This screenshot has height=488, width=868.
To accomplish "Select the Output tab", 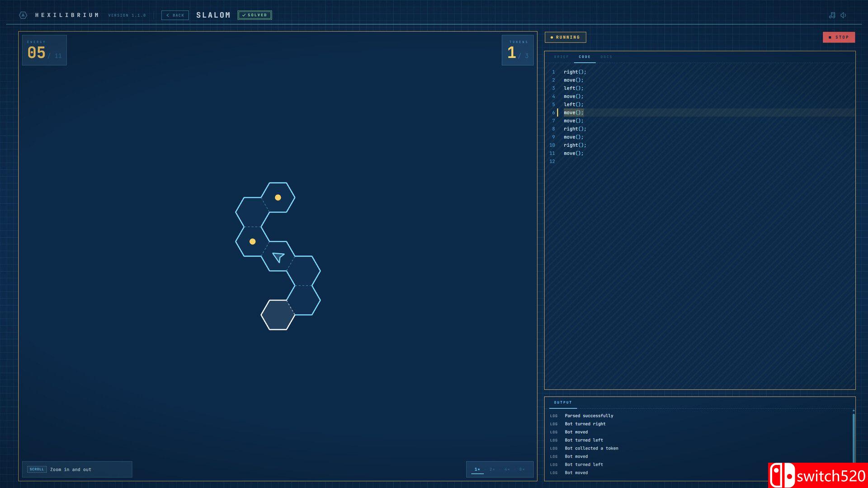I will click(x=563, y=403).
